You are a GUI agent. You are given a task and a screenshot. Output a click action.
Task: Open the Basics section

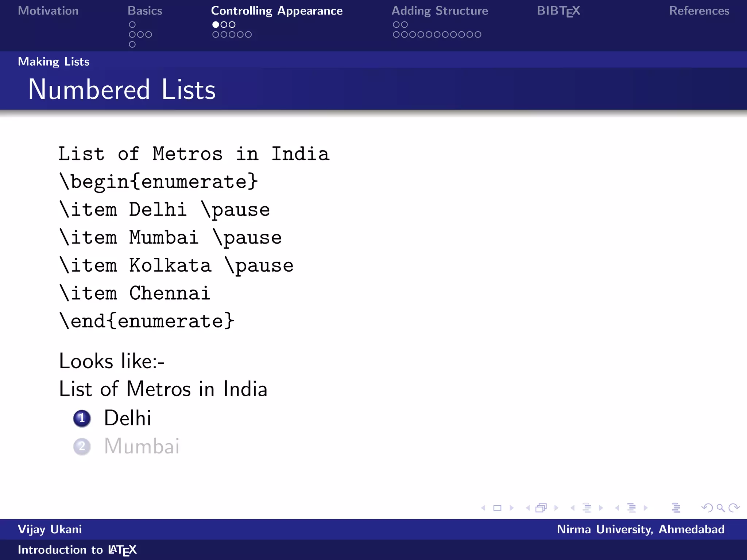[145, 11]
